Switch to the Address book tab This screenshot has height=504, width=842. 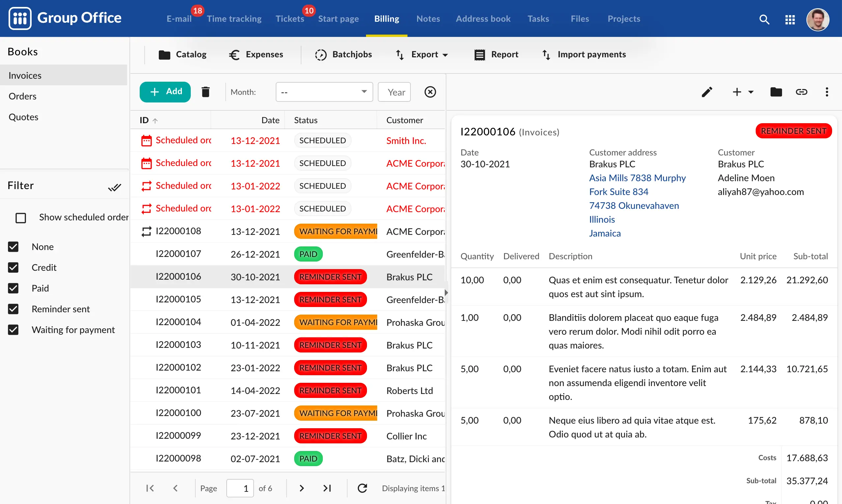click(483, 19)
